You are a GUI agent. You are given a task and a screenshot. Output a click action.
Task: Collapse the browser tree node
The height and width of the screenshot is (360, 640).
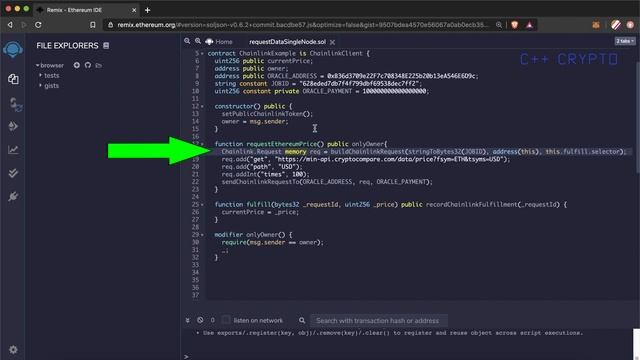pos(38,65)
